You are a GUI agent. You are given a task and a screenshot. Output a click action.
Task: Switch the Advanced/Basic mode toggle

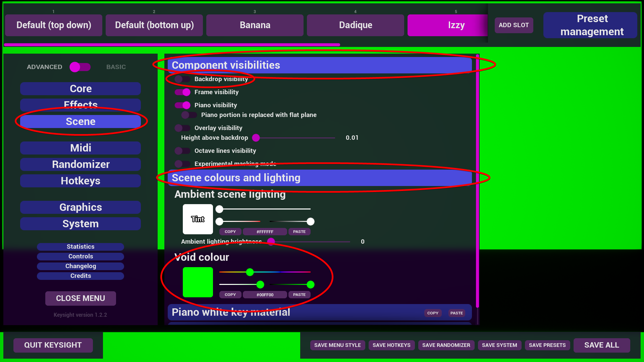80,67
